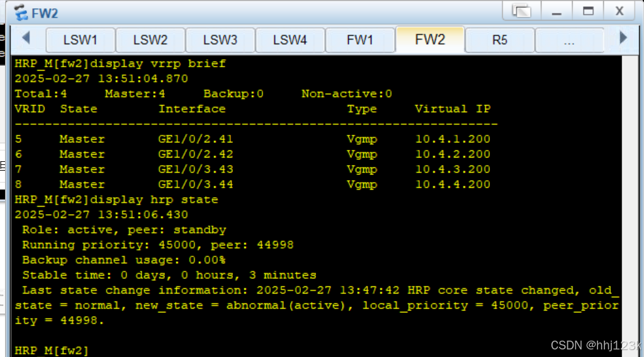
Task: Click interface GE1/0/2.42
Action: [x=196, y=154]
